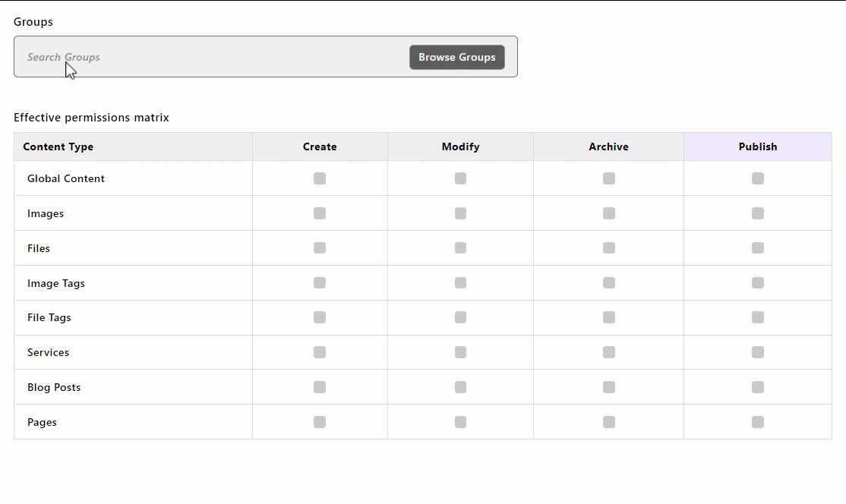Image resolution: width=846 pixels, height=504 pixels.
Task: Click the Global Content row label
Action: (x=66, y=178)
